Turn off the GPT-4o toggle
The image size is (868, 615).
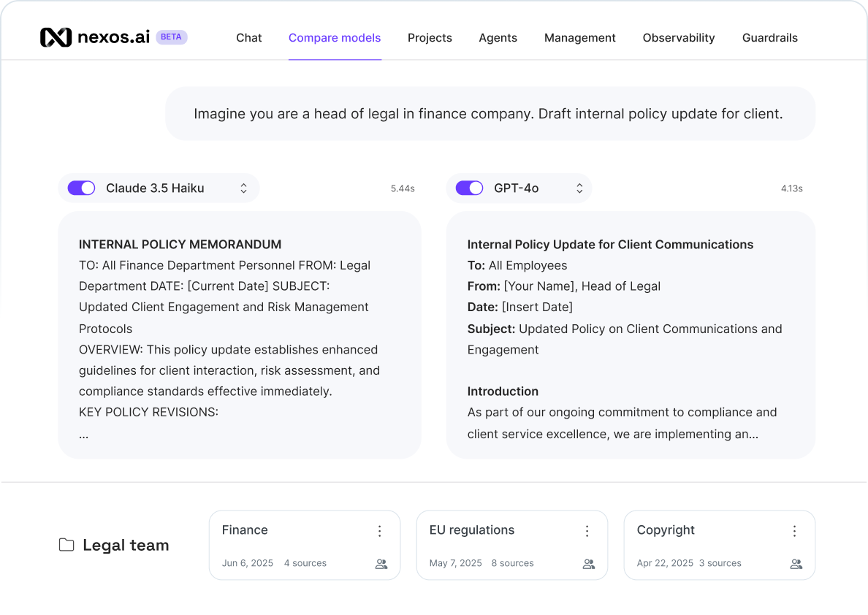(469, 188)
